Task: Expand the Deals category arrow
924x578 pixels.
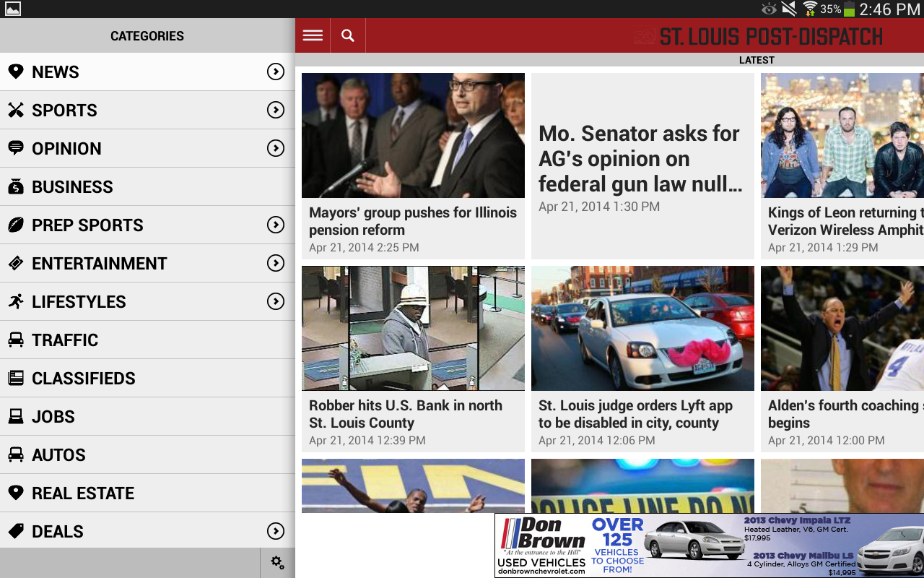Action: (276, 531)
